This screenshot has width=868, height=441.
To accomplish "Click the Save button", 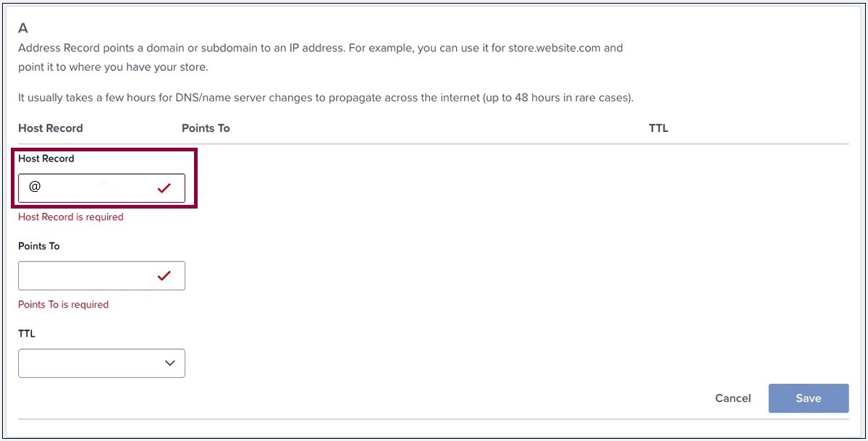I will (808, 398).
